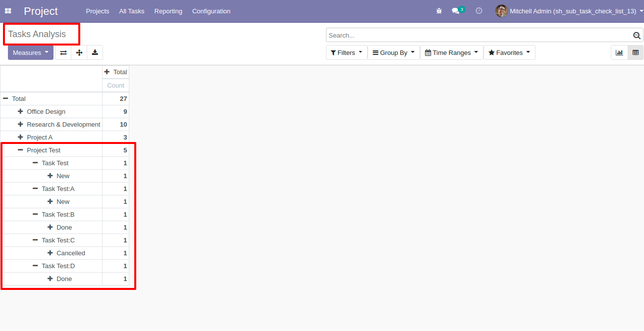Flip the pivot axis button
Screen dimensions: 644x331
pyautogui.click(x=63, y=52)
